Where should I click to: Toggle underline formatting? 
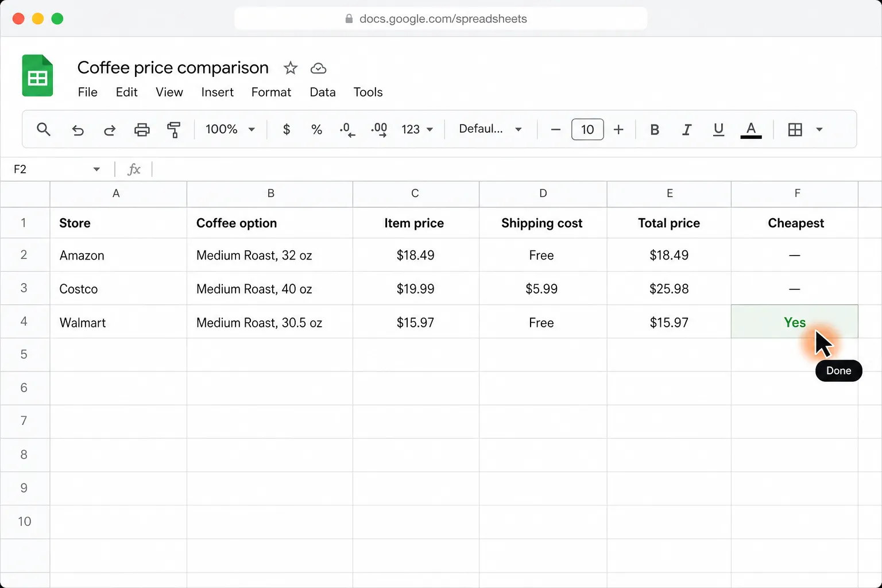[718, 130]
